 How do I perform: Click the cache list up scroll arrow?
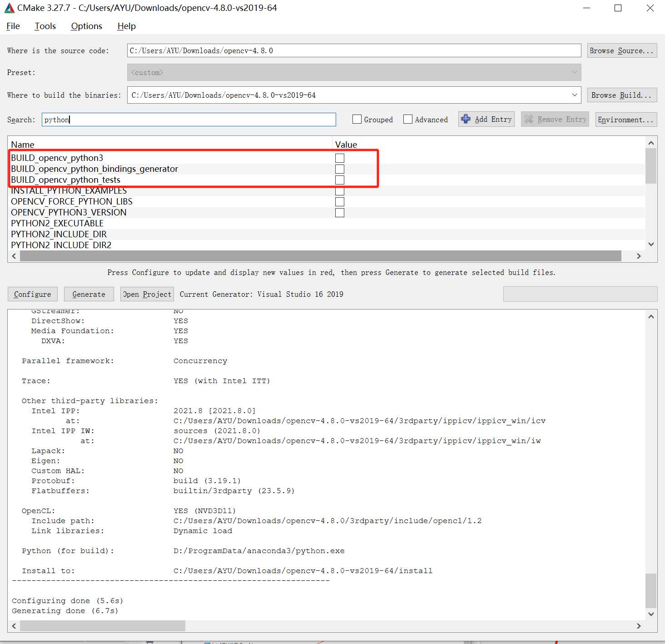[x=651, y=143]
